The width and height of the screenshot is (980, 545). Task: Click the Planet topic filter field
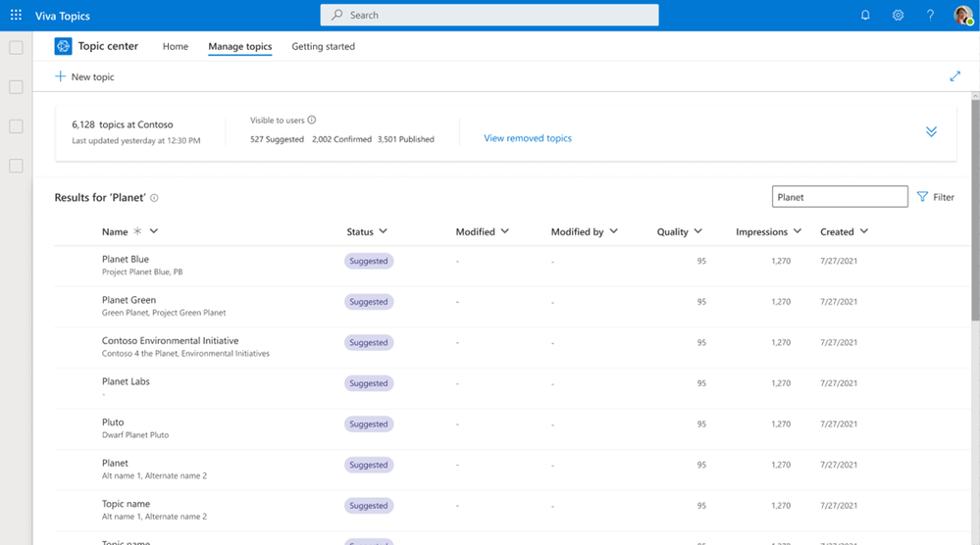point(840,197)
